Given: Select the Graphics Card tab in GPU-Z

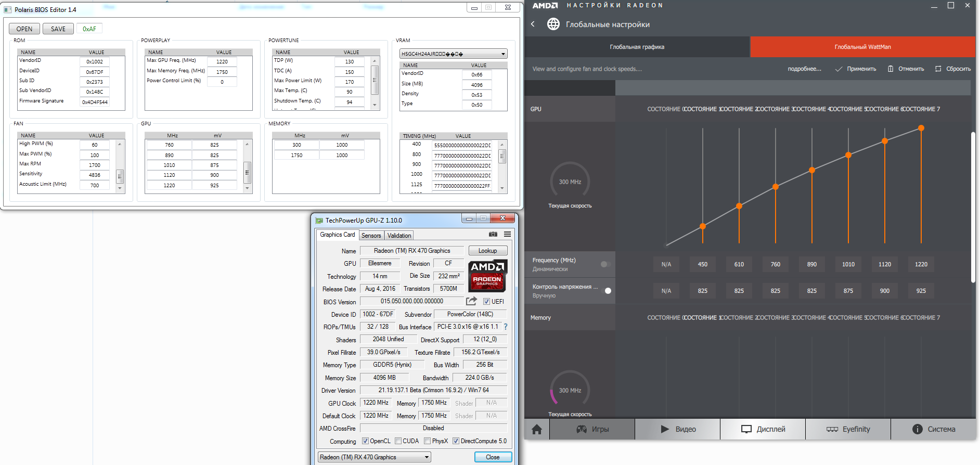Looking at the screenshot, I should 338,235.
